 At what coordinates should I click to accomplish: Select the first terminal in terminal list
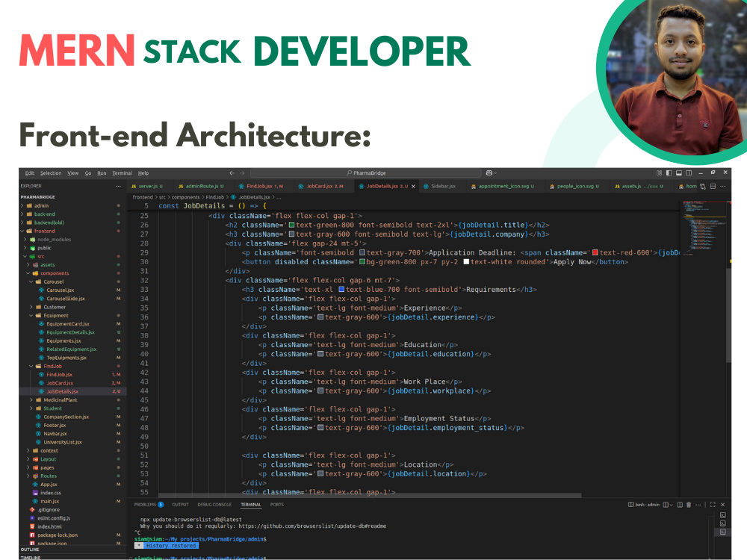[x=722, y=515]
